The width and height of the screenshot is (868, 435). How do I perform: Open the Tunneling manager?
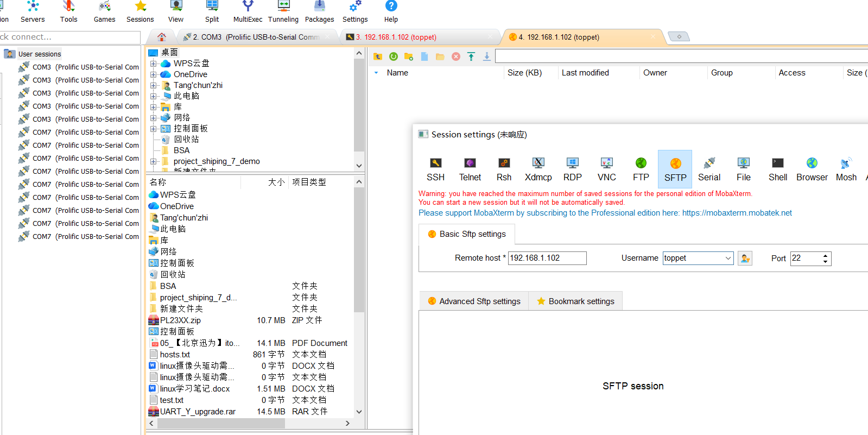point(283,12)
